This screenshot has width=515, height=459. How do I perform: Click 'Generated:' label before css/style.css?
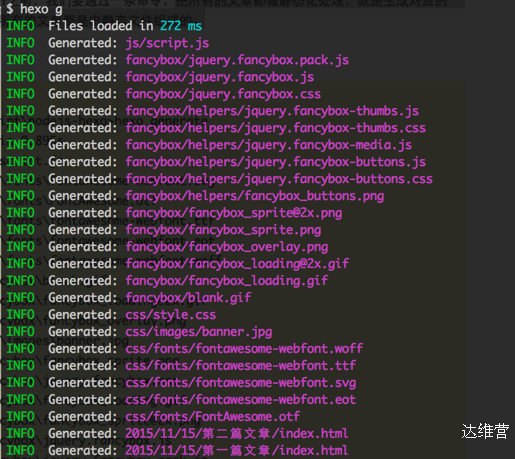pos(83,315)
